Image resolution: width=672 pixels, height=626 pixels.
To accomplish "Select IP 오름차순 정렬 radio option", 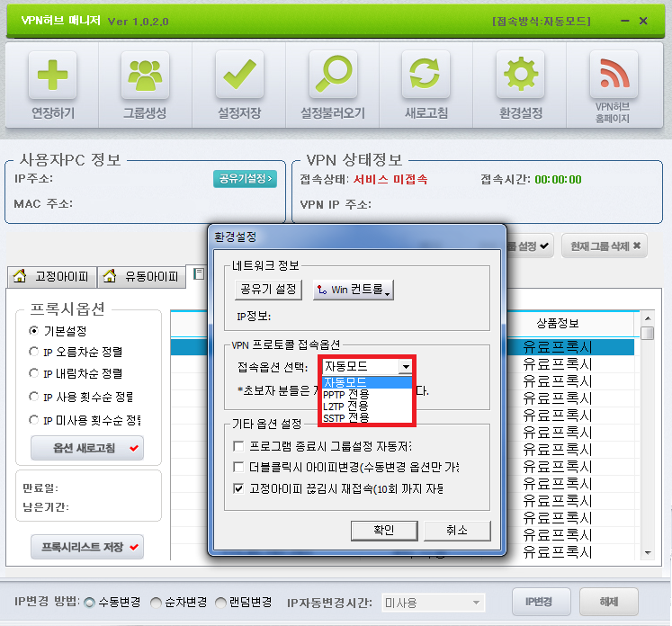I will click(34, 352).
